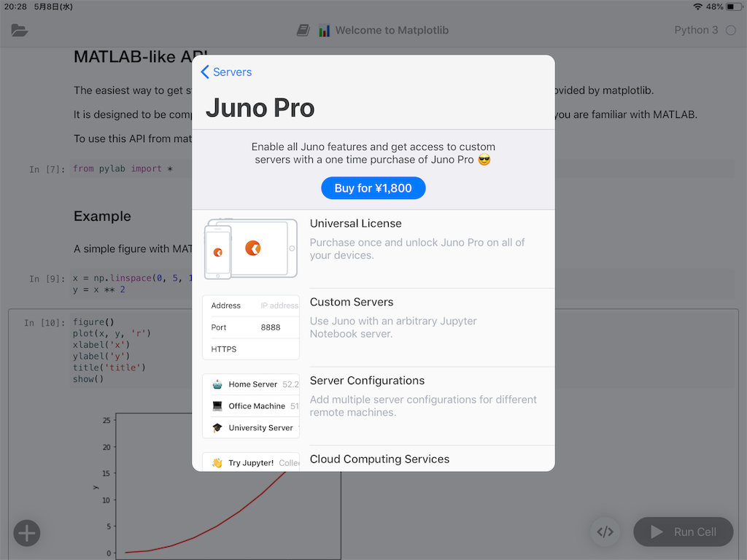Tap the sunglasses emoji in description
Viewport: 747px width, 560px height.
(484, 160)
